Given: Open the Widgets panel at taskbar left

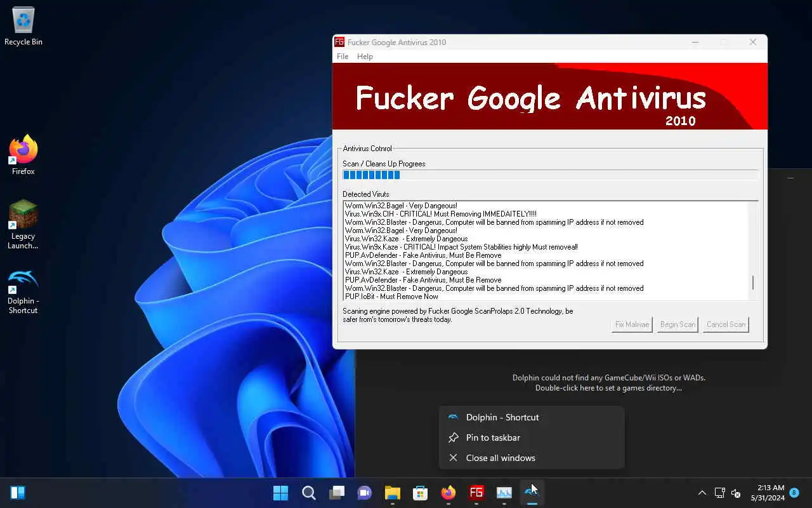Looking at the screenshot, I should 18,493.
